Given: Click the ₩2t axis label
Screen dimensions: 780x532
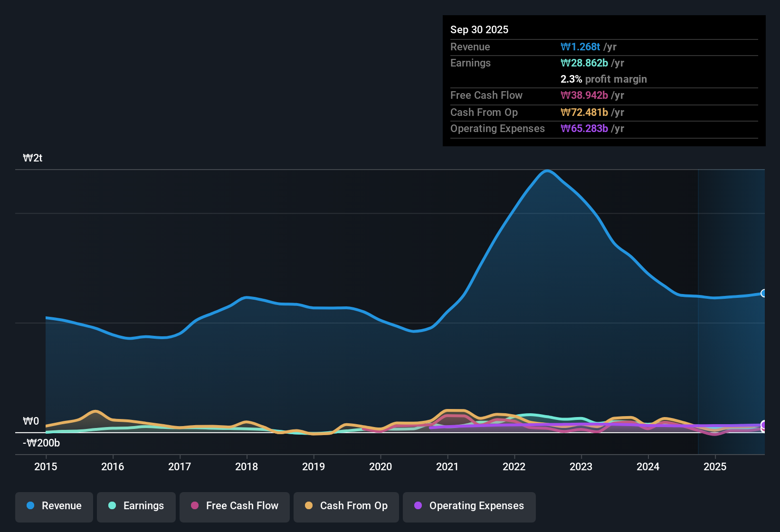Looking at the screenshot, I should click(x=32, y=158).
